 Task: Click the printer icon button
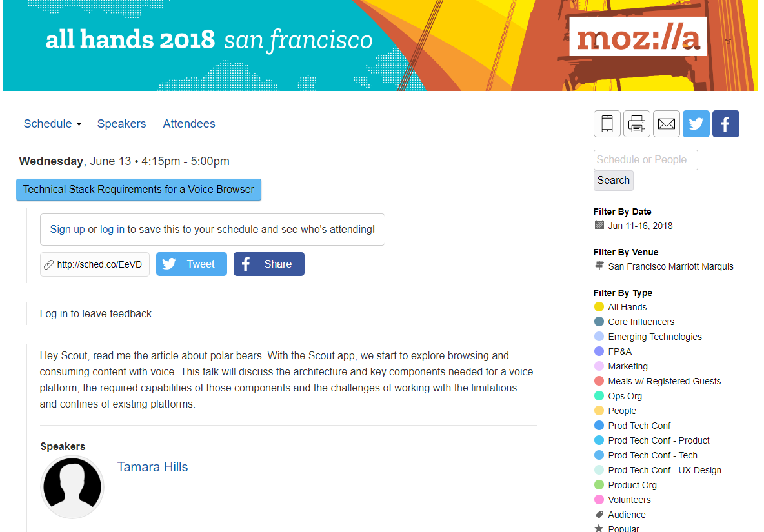(636, 124)
